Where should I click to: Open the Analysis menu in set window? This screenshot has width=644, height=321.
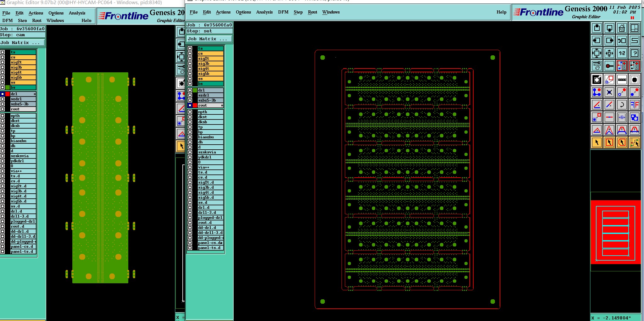(264, 12)
